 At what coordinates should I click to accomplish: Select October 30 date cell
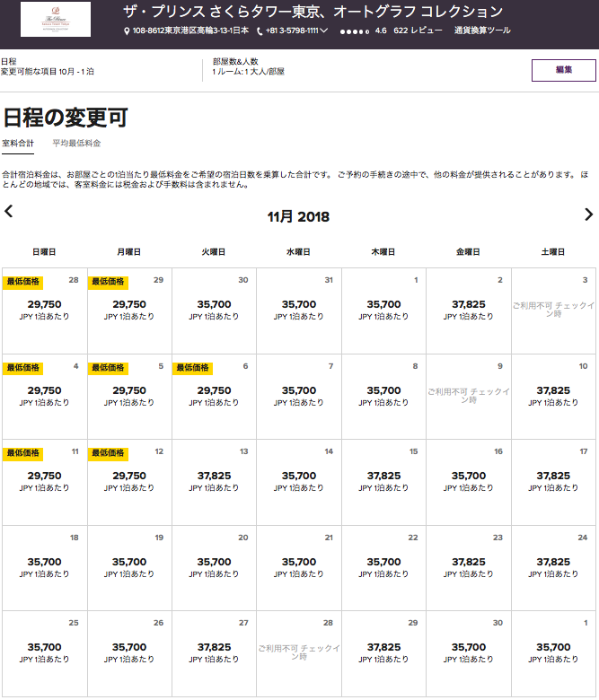coord(214,311)
